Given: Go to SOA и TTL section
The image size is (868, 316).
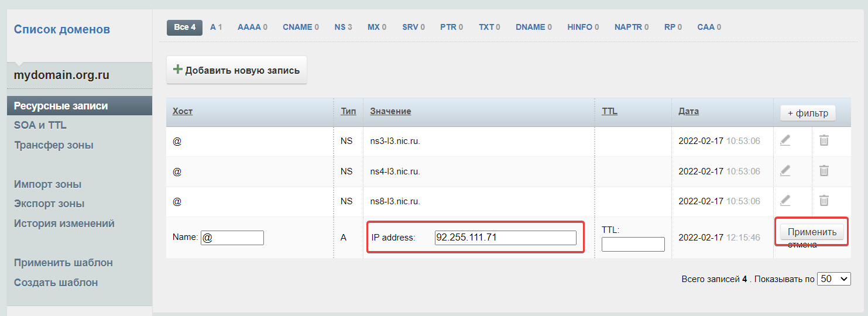Looking at the screenshot, I should click(40, 125).
